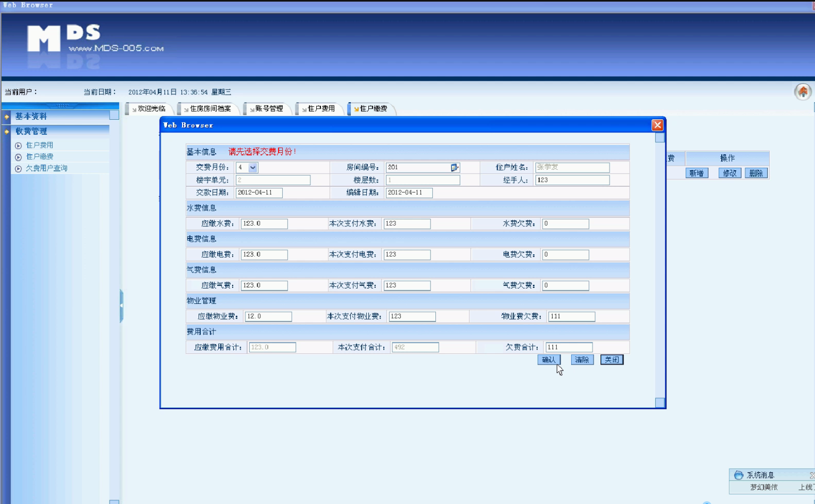815x504 pixels.
Task: Click the 经手人 input field
Action: [x=572, y=180]
